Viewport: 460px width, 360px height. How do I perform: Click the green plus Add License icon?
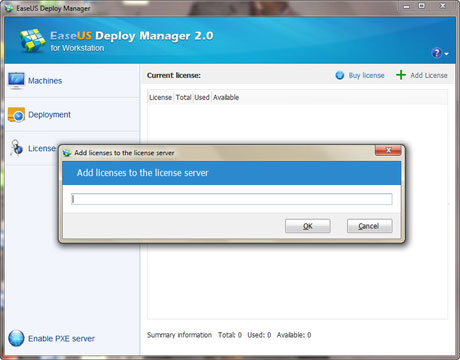coord(401,75)
